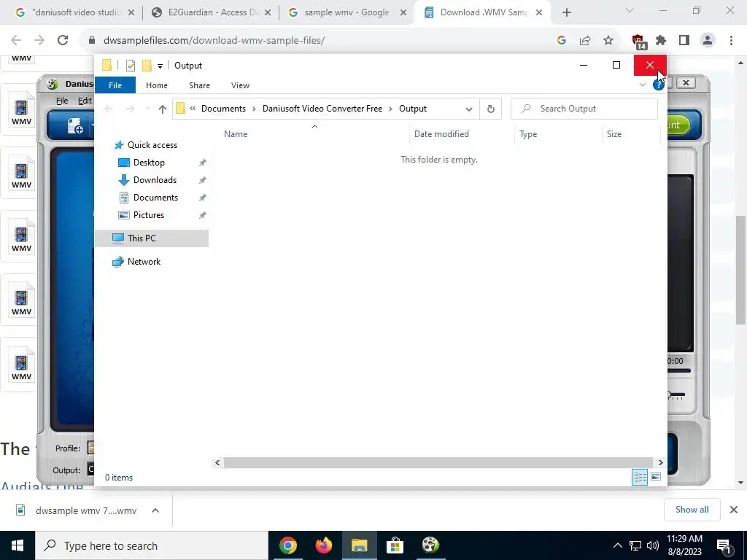The width and height of the screenshot is (747, 560).
Task: Open Firefox from the taskbar
Action: pos(323,545)
